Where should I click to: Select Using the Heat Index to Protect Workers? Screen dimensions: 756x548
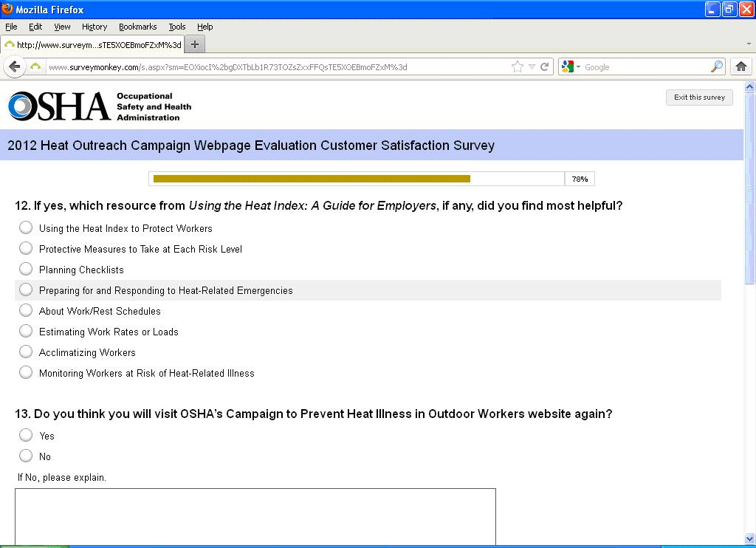click(26, 227)
